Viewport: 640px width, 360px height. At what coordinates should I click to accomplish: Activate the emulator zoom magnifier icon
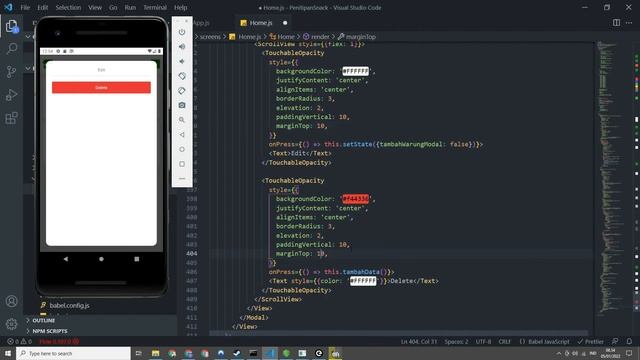pos(182,120)
